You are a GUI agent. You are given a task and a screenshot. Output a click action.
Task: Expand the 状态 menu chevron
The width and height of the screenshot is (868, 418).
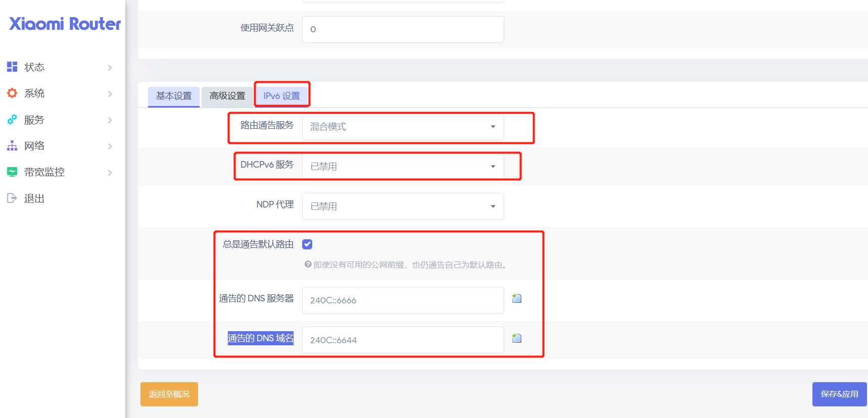tap(110, 68)
